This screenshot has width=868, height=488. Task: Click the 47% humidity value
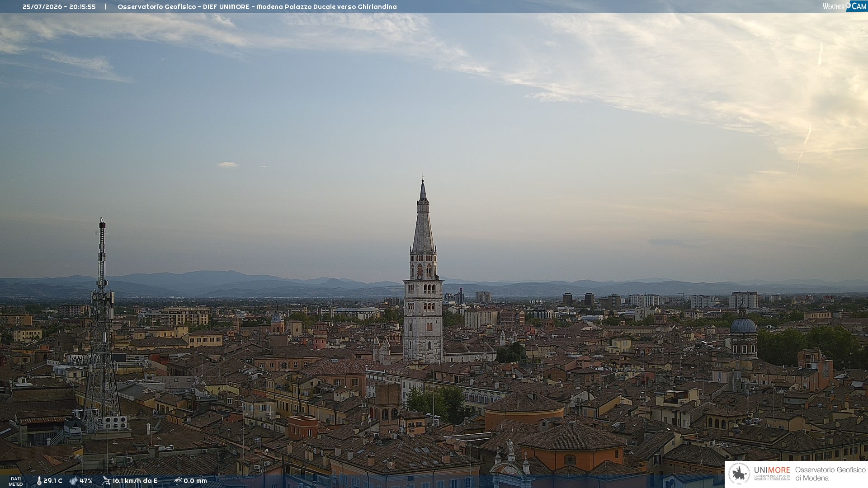pyautogui.click(x=86, y=481)
